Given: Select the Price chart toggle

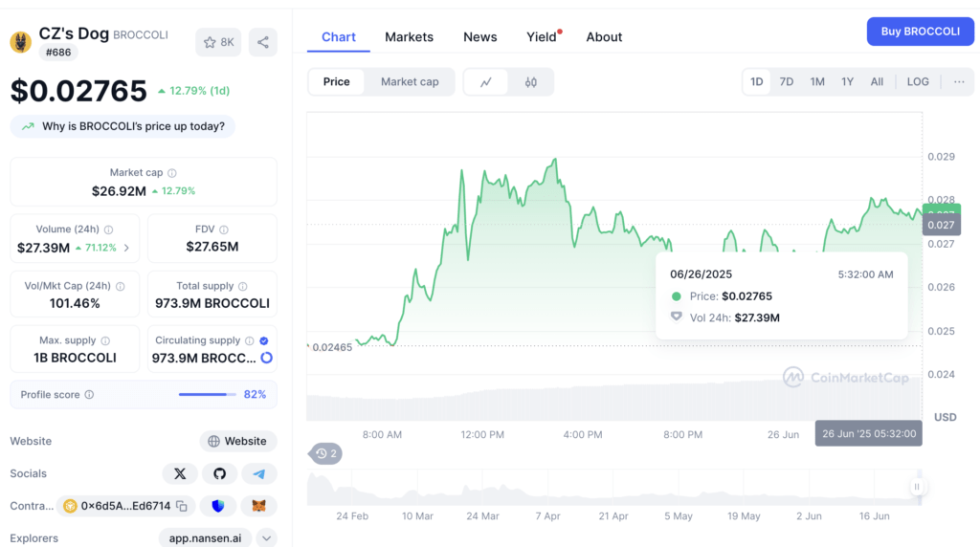Looking at the screenshot, I should (x=336, y=82).
